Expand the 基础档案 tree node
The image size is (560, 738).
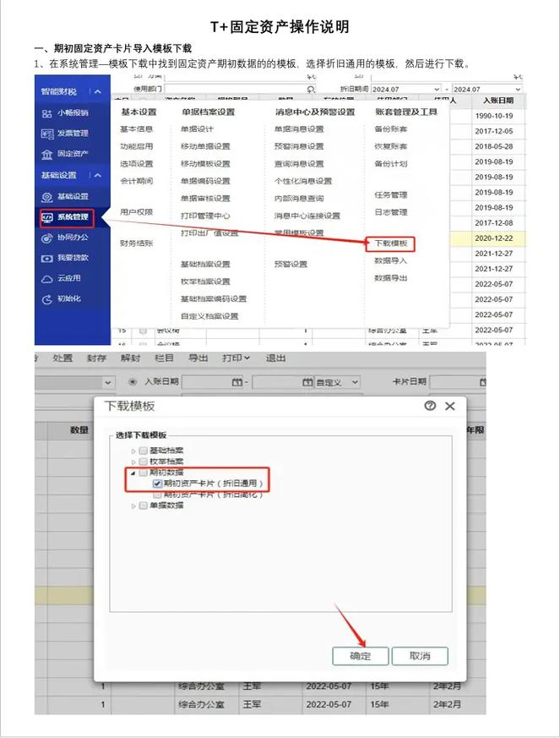point(133,451)
